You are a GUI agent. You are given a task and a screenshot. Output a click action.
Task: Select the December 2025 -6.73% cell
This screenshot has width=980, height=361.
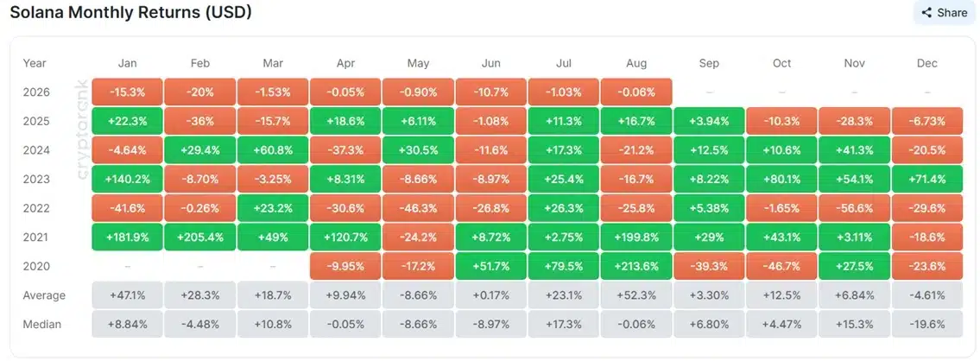(926, 122)
